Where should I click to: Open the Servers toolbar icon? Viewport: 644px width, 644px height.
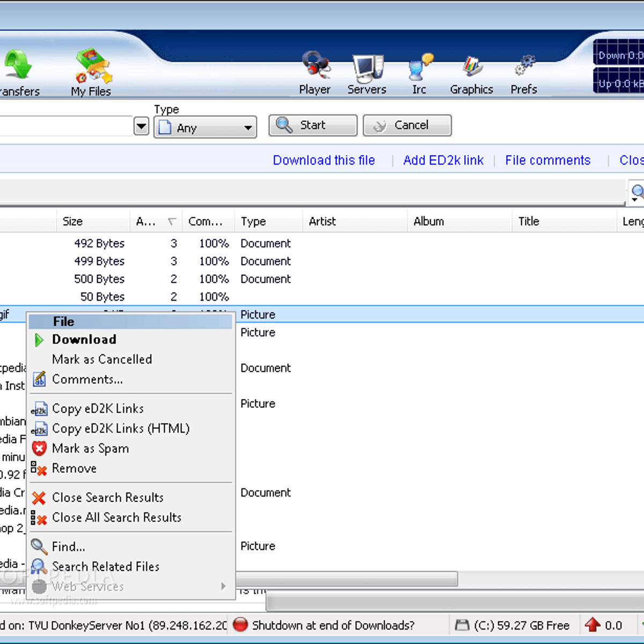pyautogui.click(x=367, y=68)
